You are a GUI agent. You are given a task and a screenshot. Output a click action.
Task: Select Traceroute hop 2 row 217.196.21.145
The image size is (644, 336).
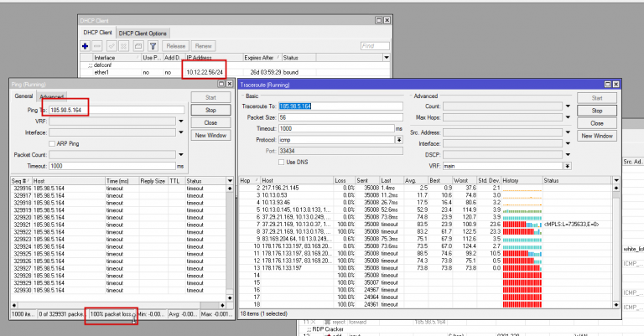(x=425, y=188)
